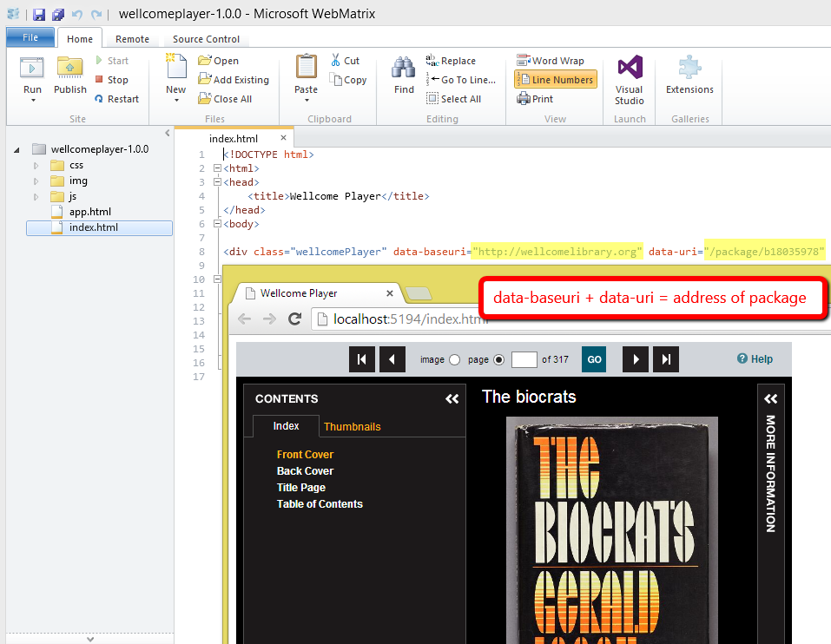831x644 pixels.
Task: Toggle Word Wrap in View
Action: [x=551, y=61]
